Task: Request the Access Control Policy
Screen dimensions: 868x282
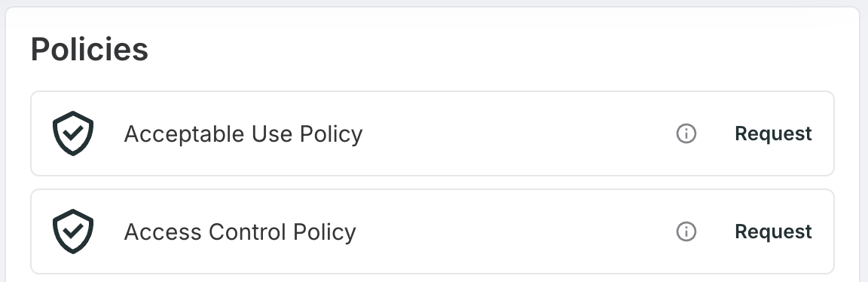Action: [773, 231]
